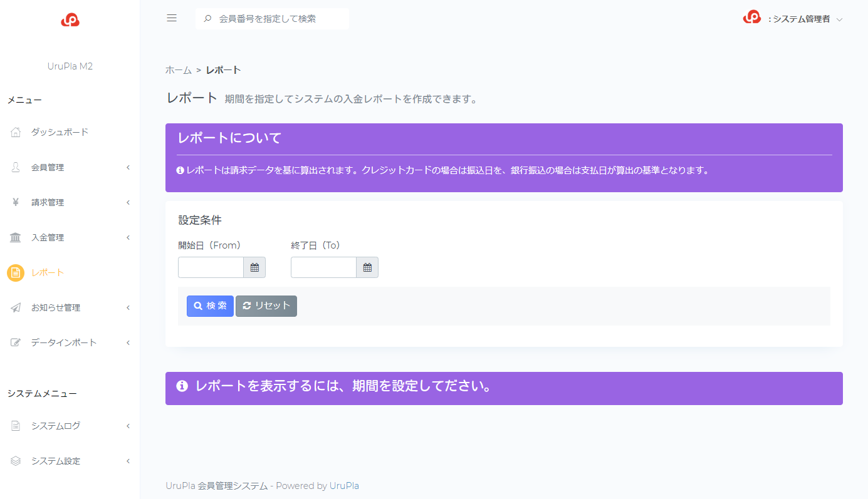The image size is (868, 499).
Task: Select ダッシュボード in the sidebar menu
Action: (x=60, y=132)
